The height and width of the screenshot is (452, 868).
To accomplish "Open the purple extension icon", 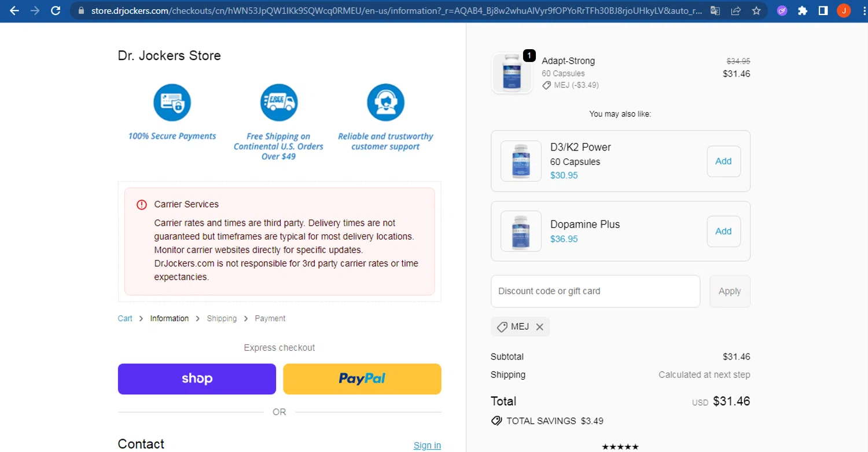I will click(782, 10).
